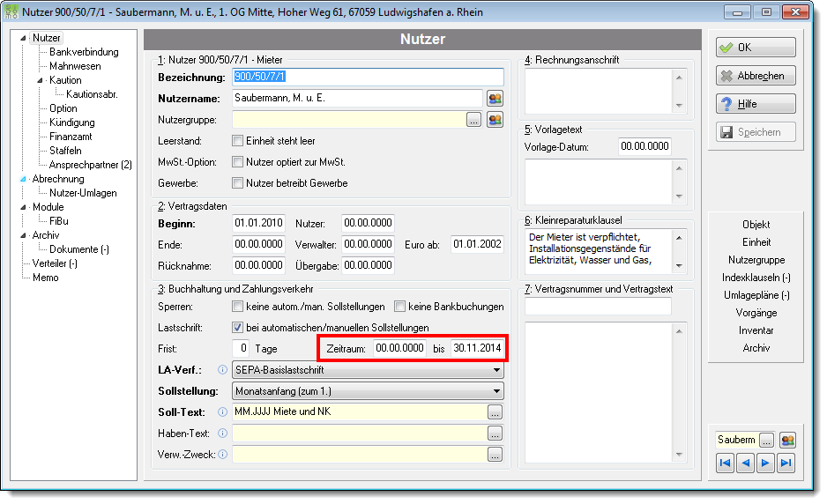Uncheck Lastschrift bei automatischen Sollstellungen
Image resolution: width=827 pixels, height=504 pixels.
point(238,328)
